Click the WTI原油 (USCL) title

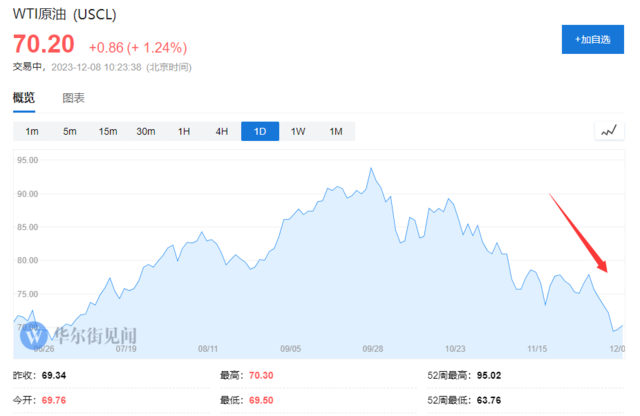63,15
